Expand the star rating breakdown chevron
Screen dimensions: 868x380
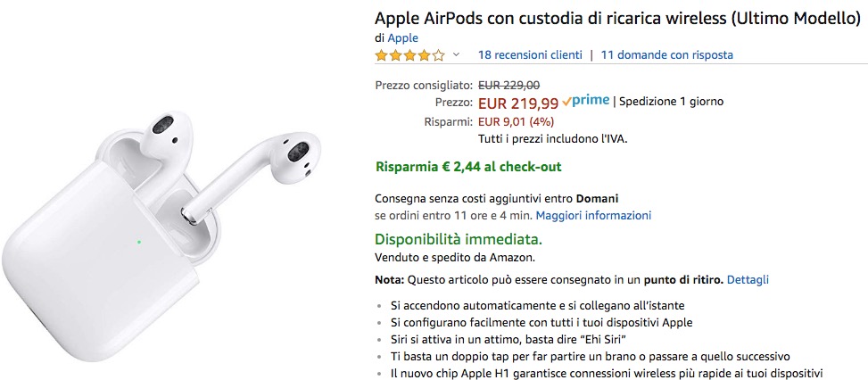[x=456, y=55]
